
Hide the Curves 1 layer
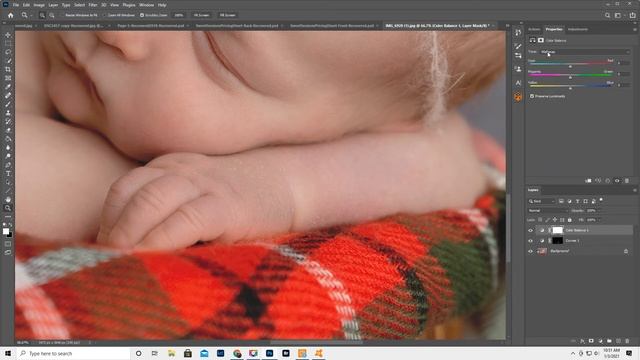(531, 241)
